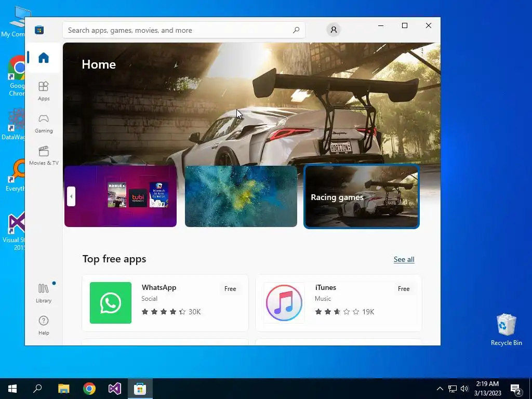532x399 pixels.
Task: Show hidden system tray icons
Action: coord(440,389)
